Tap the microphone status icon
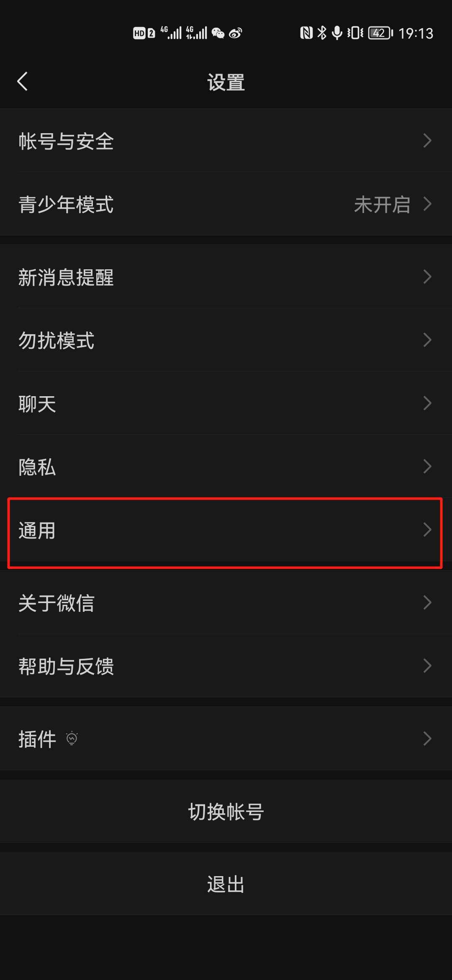This screenshot has height=980, width=452. 337,33
